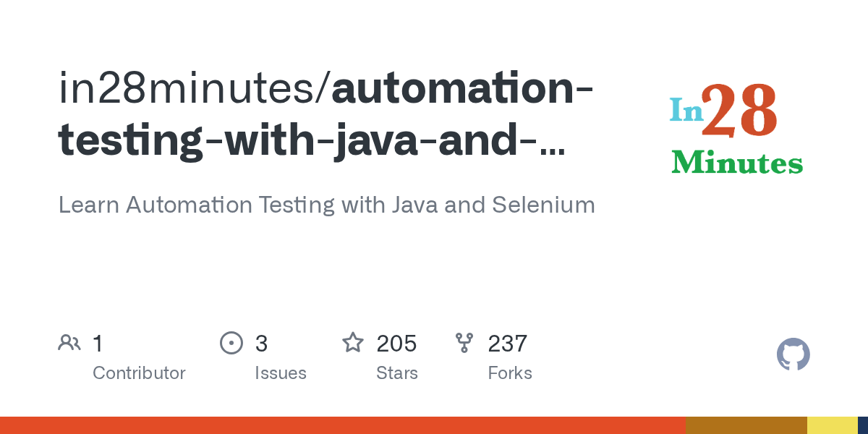Click the yellow language bar segment
This screenshot has height=434, width=868.
pos(832,425)
